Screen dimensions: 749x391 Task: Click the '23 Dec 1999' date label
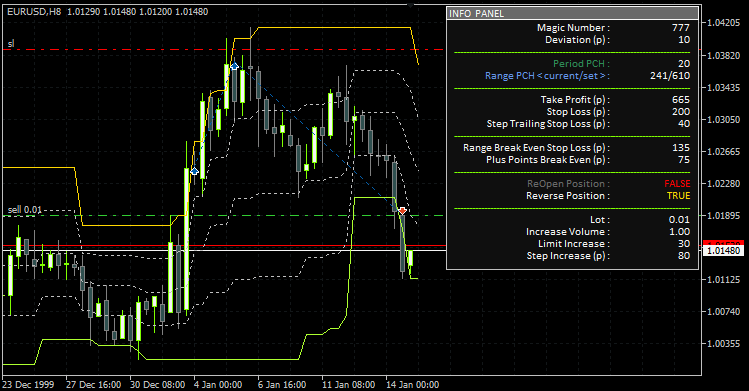coord(28,384)
